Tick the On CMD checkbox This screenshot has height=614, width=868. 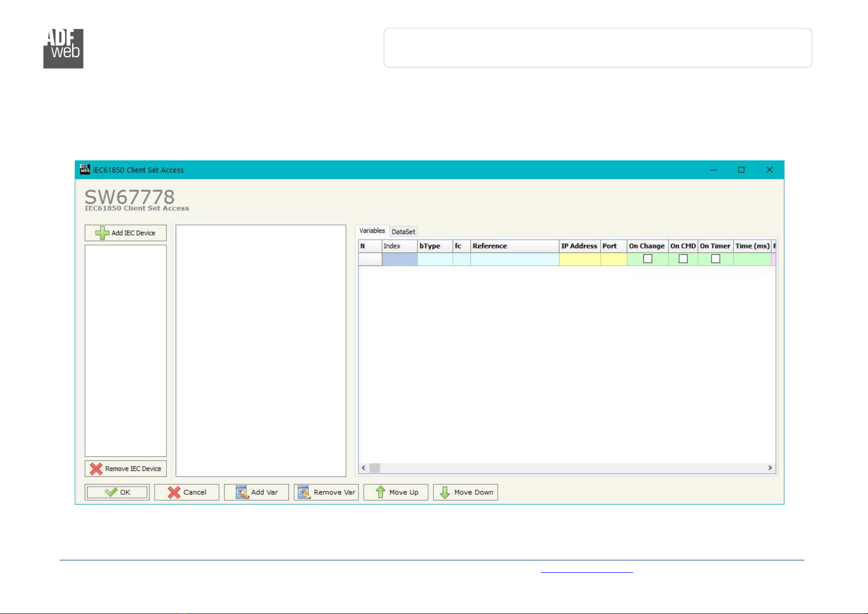point(683,259)
